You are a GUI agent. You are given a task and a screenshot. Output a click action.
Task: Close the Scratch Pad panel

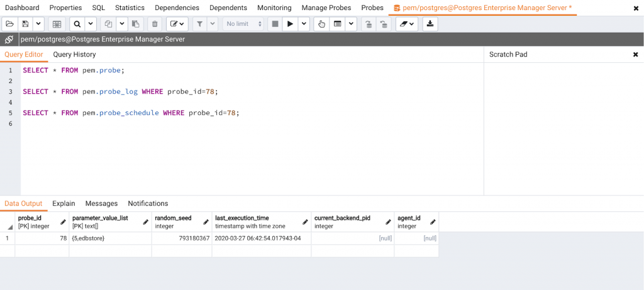pos(635,55)
